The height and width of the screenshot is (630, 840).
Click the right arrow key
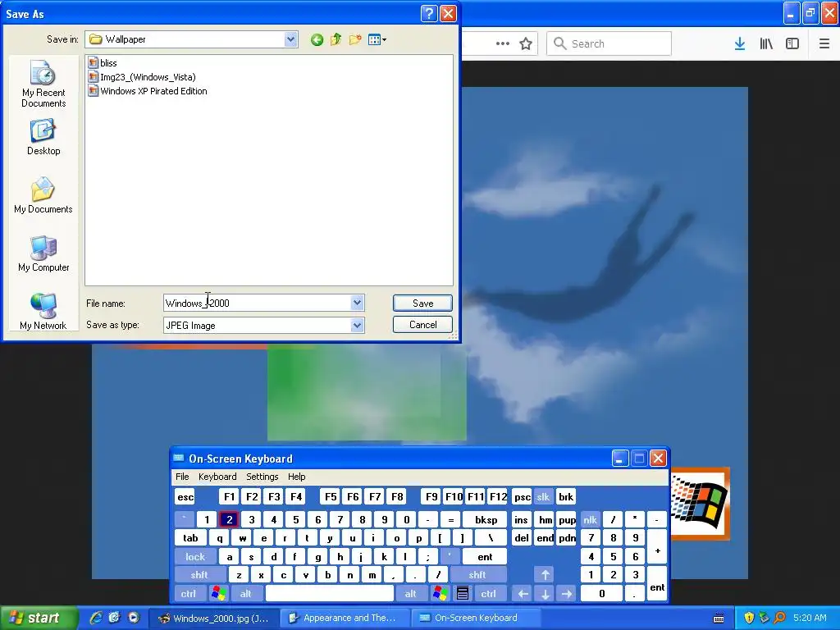[x=567, y=594]
